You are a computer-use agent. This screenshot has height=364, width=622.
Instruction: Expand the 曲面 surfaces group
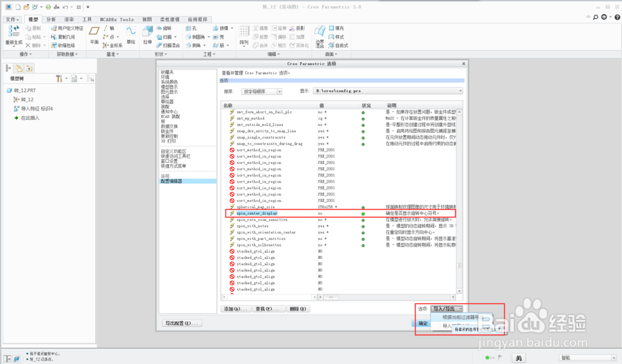point(331,54)
